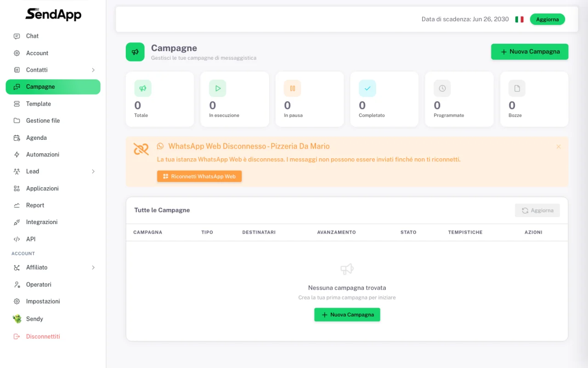
Task: Click the SendApp logo
Action: [x=53, y=14]
